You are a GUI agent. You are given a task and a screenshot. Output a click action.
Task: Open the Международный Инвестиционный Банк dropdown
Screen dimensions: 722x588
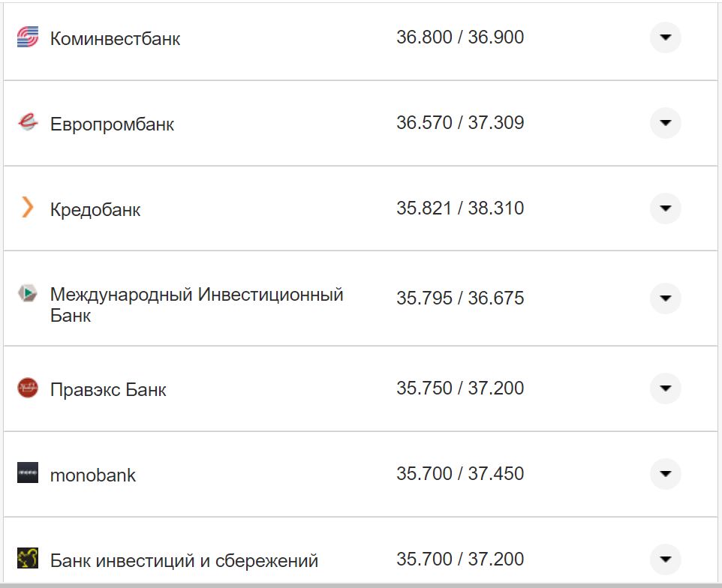point(665,298)
